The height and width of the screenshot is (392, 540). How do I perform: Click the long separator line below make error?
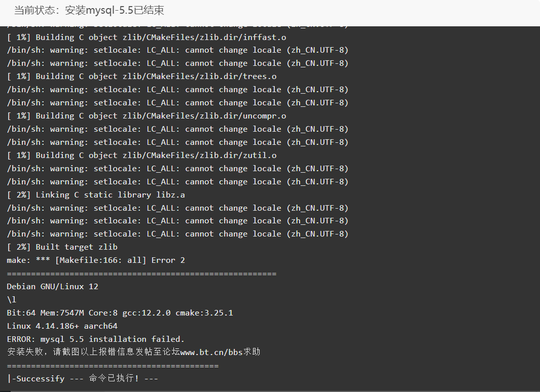coord(141,273)
